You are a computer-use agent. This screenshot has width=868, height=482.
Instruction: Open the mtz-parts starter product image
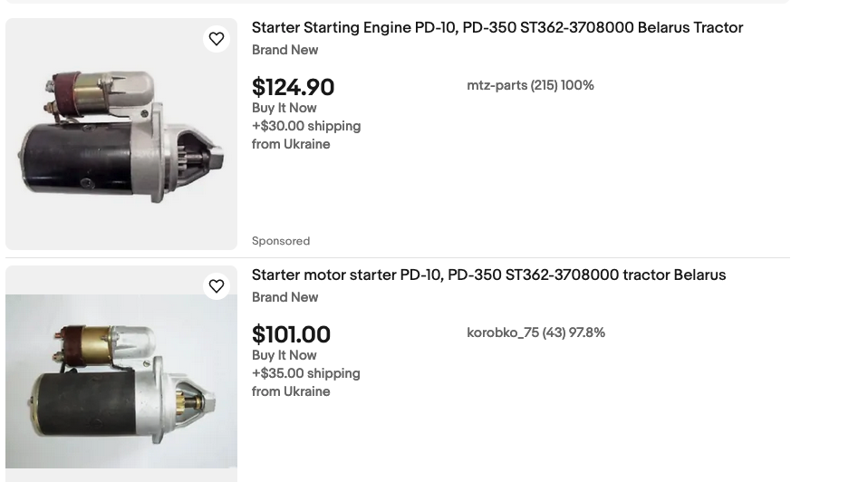pyautogui.click(x=121, y=134)
